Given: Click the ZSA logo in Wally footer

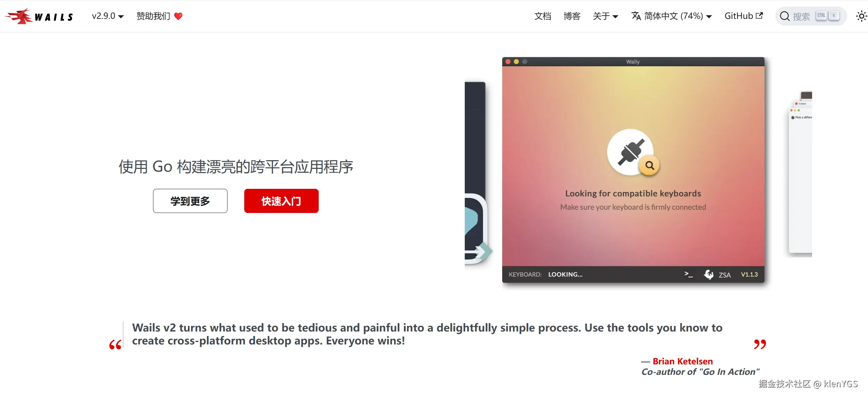Looking at the screenshot, I should coord(717,275).
